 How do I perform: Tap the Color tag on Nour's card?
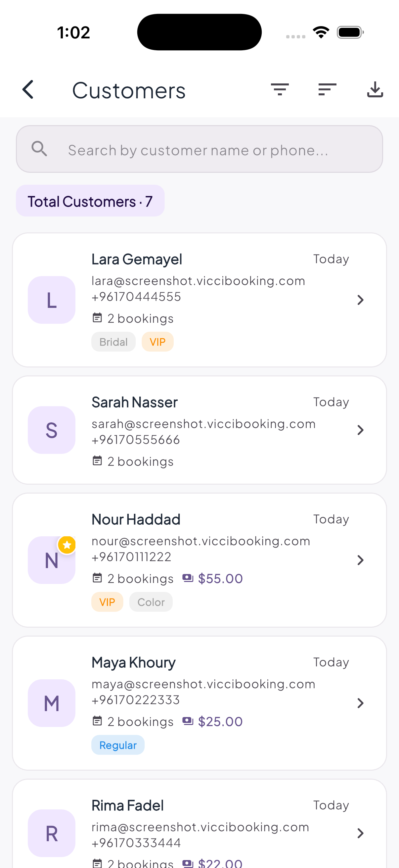pyautogui.click(x=151, y=602)
